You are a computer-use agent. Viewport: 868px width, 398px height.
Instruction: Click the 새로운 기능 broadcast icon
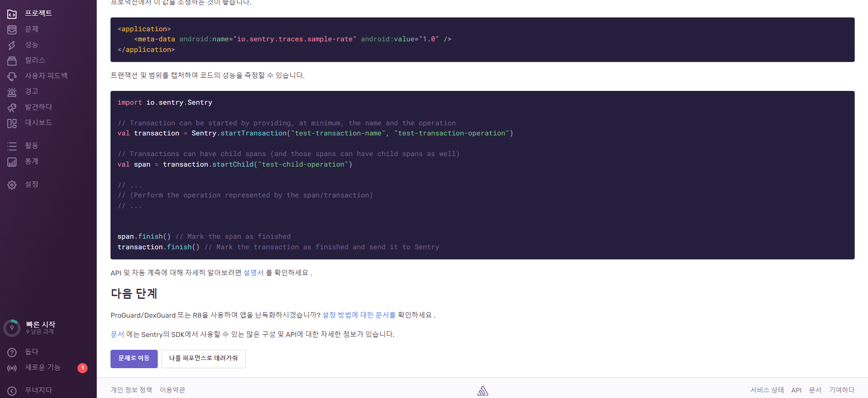(x=12, y=368)
